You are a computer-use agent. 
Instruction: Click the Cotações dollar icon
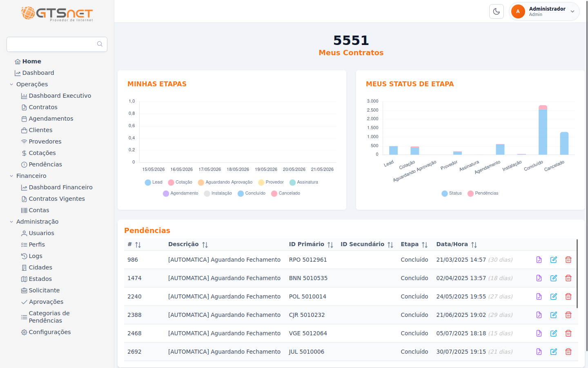click(x=24, y=153)
